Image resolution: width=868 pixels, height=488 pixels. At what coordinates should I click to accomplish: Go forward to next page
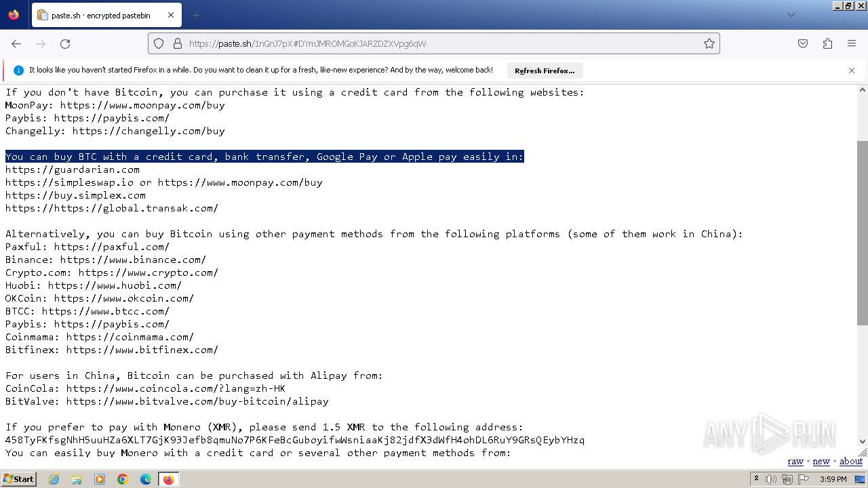coord(41,43)
